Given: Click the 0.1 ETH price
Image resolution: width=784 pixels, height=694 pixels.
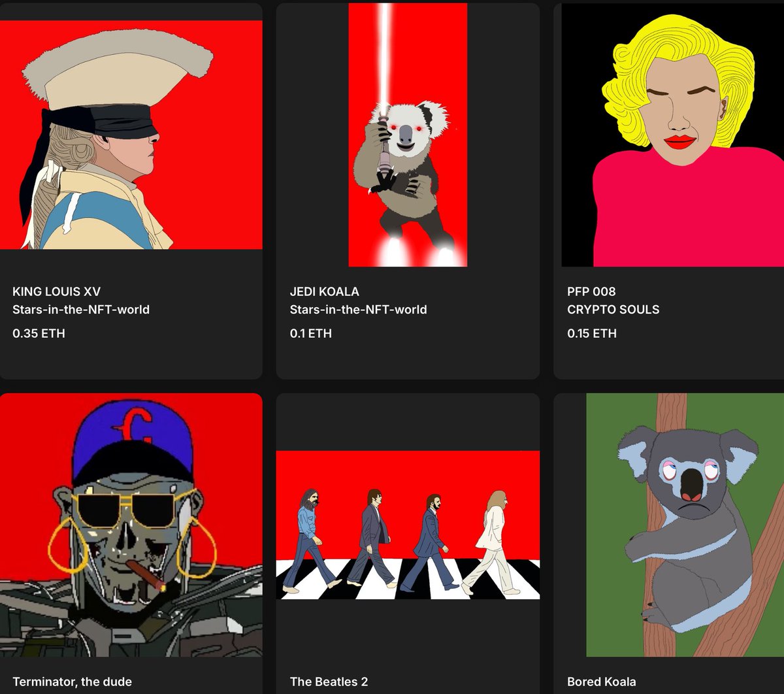Looking at the screenshot, I should [311, 333].
